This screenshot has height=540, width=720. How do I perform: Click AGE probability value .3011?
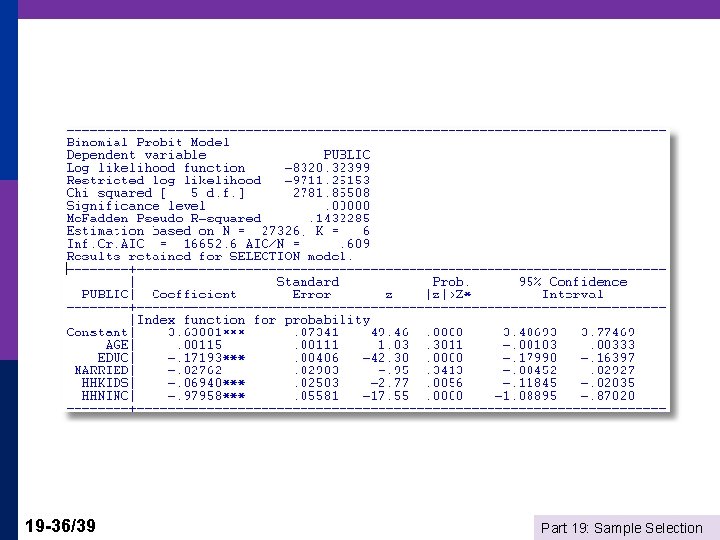pos(444,345)
